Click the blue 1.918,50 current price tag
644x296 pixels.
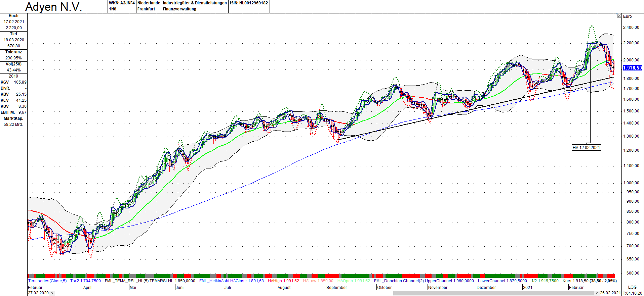(632, 68)
